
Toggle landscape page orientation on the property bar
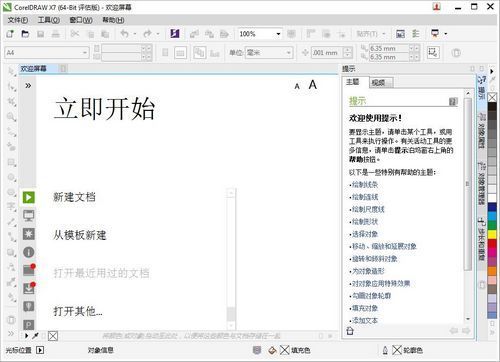180,53
